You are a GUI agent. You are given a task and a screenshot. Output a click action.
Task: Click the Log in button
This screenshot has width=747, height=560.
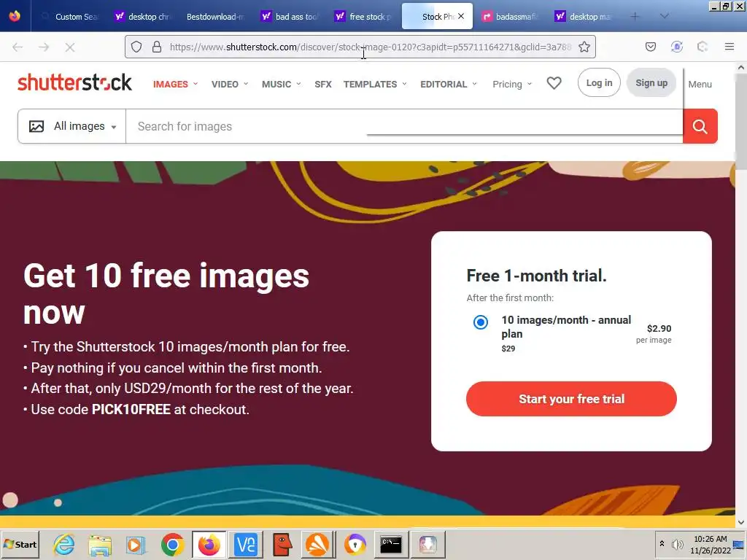pyautogui.click(x=599, y=82)
